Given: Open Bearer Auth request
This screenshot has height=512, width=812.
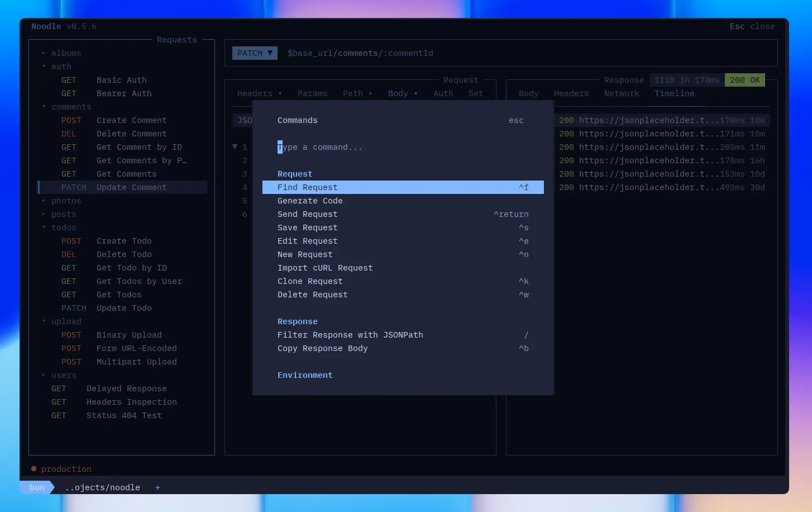Looking at the screenshot, I should pos(122,93).
